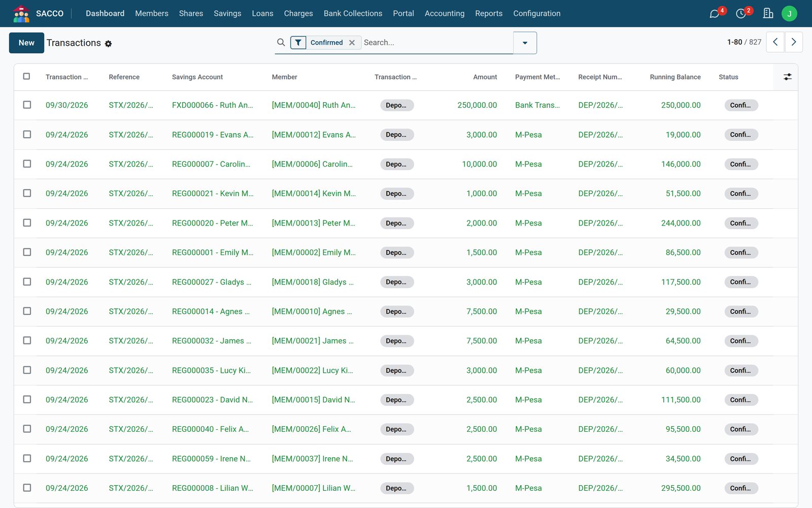Check the Gladys row checkbox
The width and height of the screenshot is (812, 508).
click(x=27, y=281)
